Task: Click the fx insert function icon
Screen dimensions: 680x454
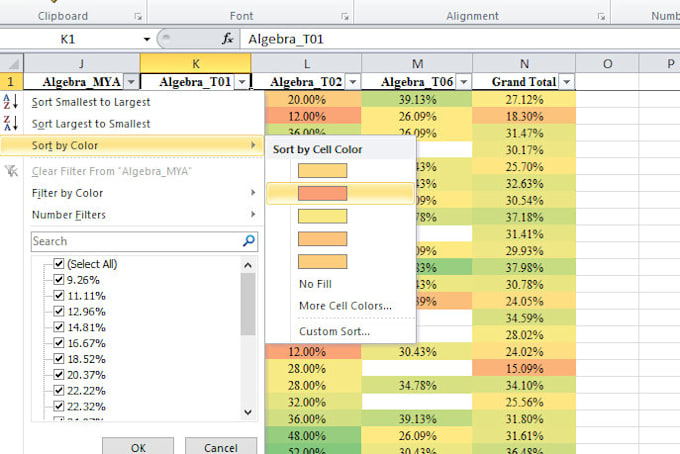Action: pos(227,39)
